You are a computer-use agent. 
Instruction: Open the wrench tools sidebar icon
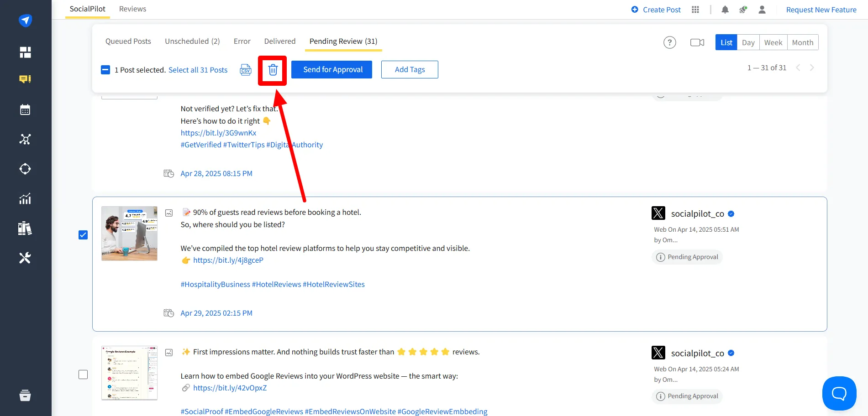(25, 258)
